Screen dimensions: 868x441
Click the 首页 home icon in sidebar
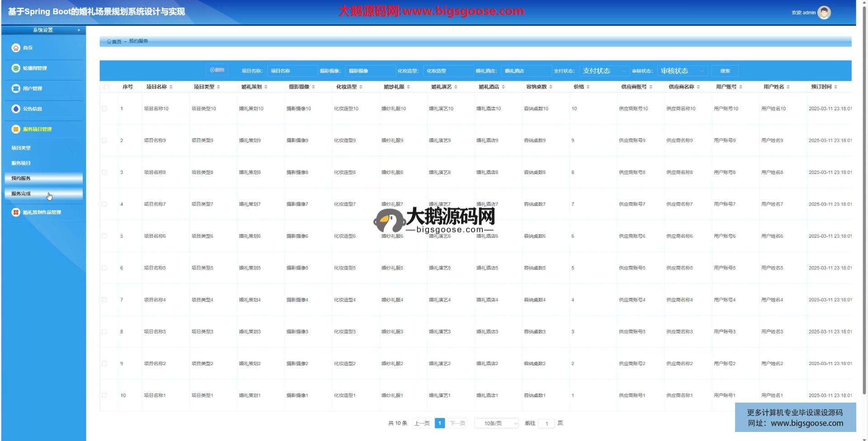point(16,48)
